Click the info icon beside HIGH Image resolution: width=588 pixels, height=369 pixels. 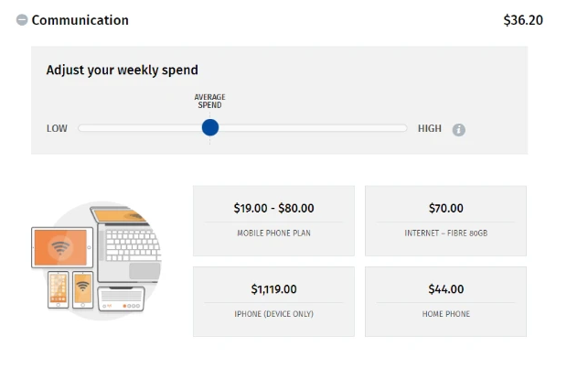(x=459, y=130)
